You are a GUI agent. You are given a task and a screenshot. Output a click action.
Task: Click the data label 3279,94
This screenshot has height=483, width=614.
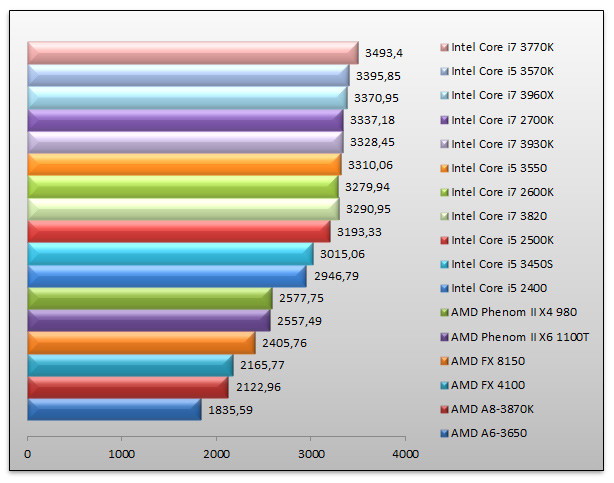(367, 187)
